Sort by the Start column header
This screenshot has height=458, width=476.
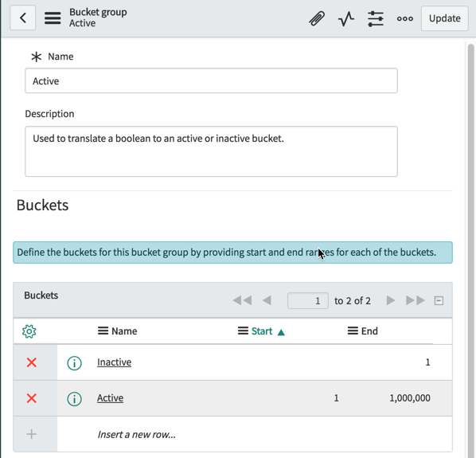tap(262, 331)
